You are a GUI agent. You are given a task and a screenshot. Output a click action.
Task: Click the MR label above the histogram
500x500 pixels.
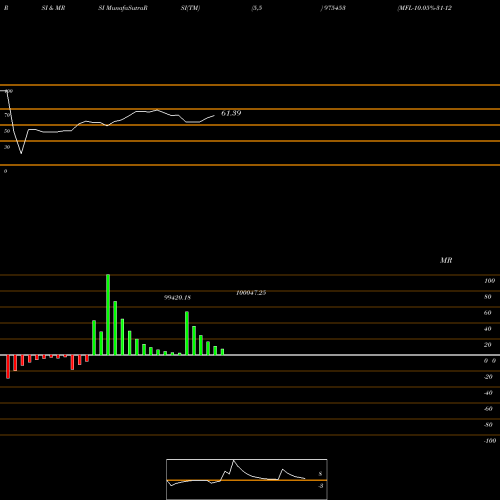[446, 260]
